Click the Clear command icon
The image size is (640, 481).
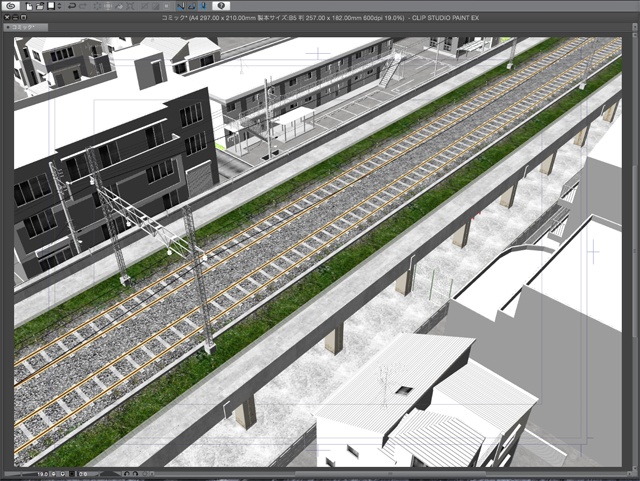point(97,6)
